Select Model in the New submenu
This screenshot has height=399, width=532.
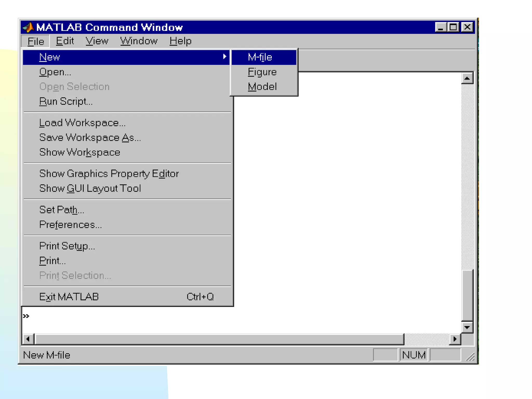point(262,87)
